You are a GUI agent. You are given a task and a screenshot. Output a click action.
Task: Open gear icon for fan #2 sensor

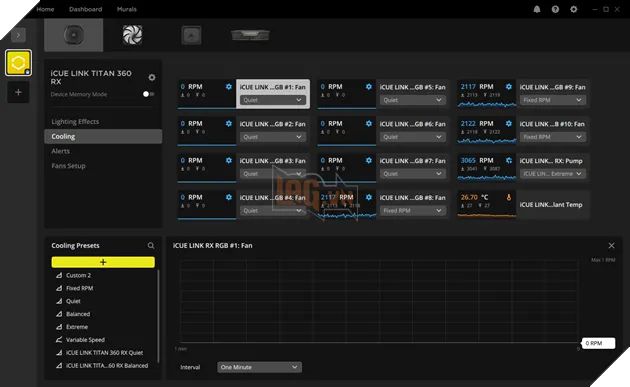click(x=229, y=123)
